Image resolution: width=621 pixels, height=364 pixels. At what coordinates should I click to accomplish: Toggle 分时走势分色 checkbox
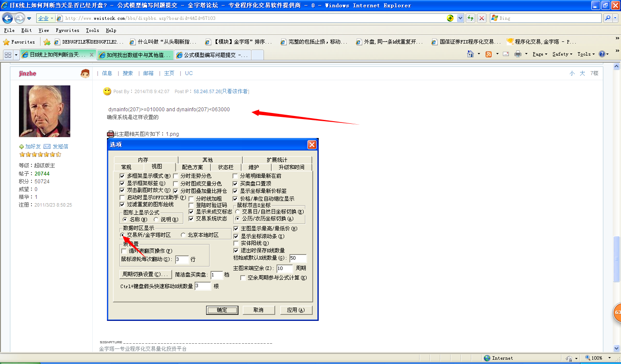click(x=176, y=176)
